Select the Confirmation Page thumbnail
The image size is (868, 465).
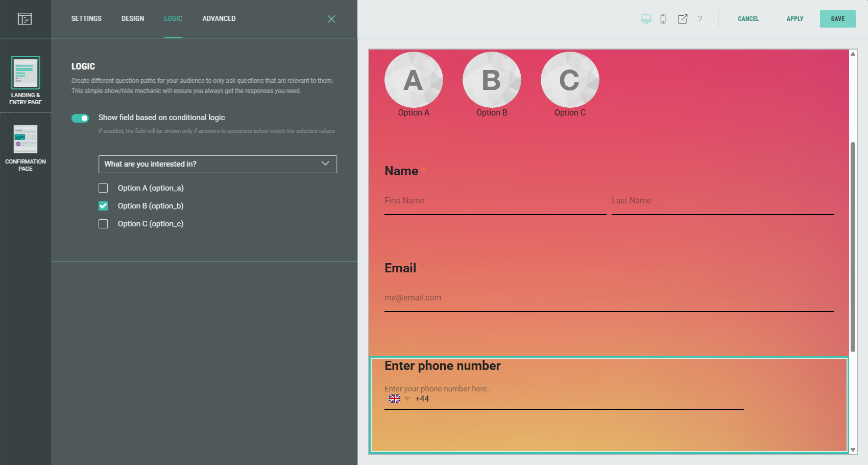(x=26, y=139)
